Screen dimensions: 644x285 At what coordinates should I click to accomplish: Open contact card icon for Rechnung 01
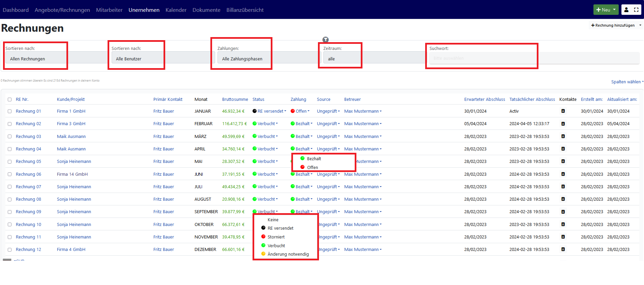tap(563, 111)
